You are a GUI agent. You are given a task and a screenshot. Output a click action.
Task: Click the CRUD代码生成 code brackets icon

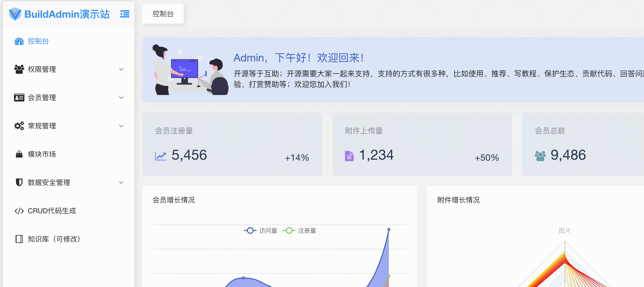coord(19,211)
